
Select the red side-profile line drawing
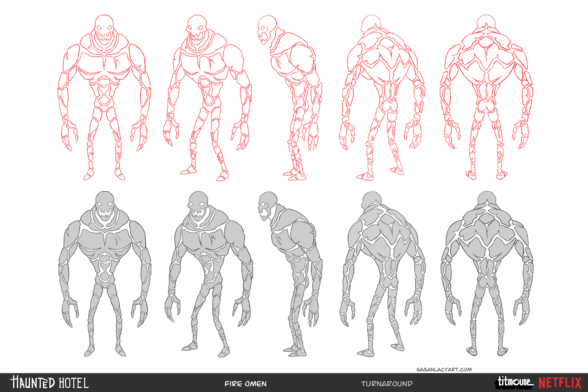290,98
